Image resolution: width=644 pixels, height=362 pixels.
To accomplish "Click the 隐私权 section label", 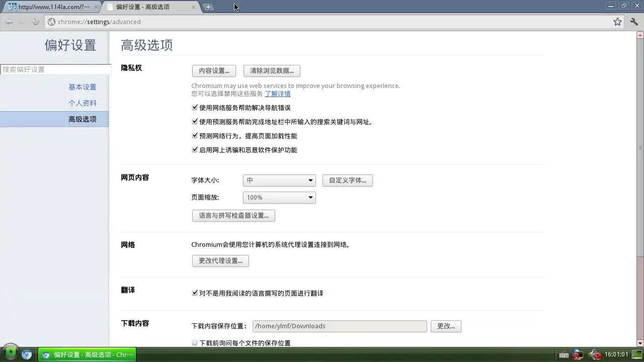I will click(x=131, y=68).
